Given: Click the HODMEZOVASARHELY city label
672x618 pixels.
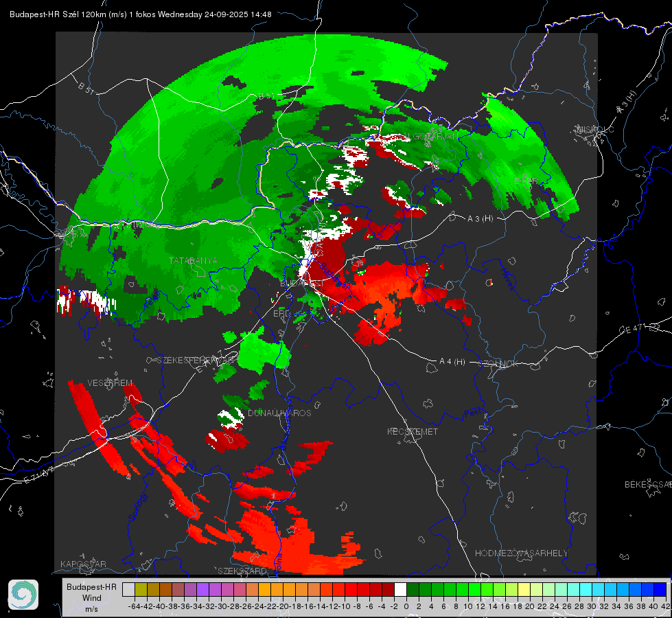Looking at the screenshot, I should click(521, 553).
